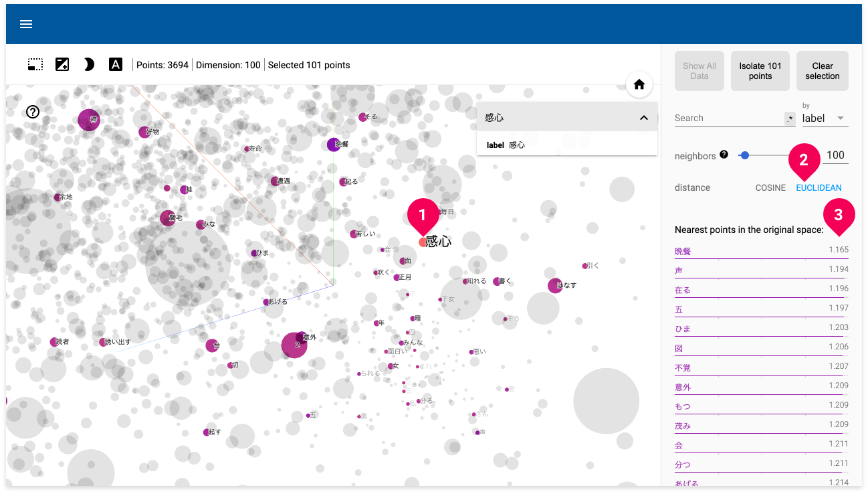Select 晩餐 in the nearest points list
Screen dimensions: 868x494
pyautogui.click(x=762, y=251)
